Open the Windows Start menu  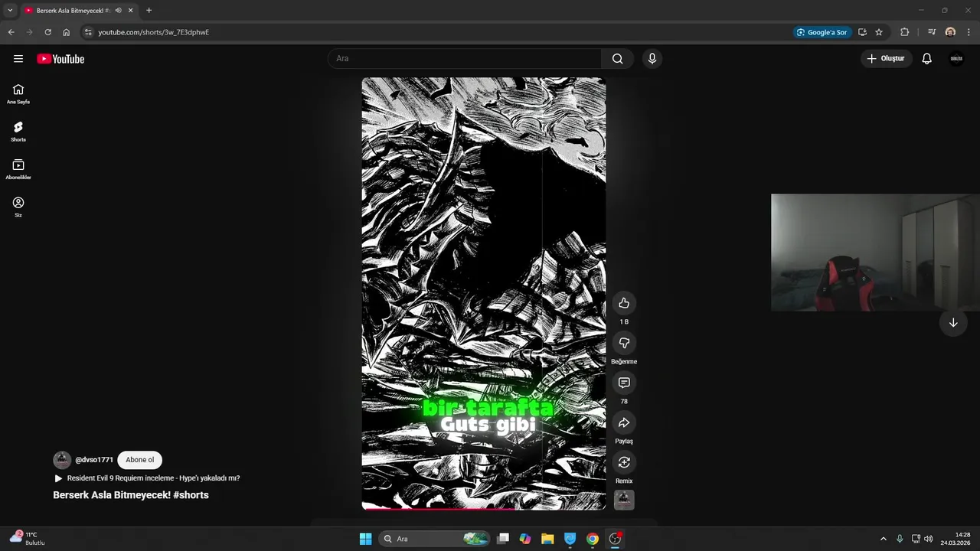click(365, 539)
